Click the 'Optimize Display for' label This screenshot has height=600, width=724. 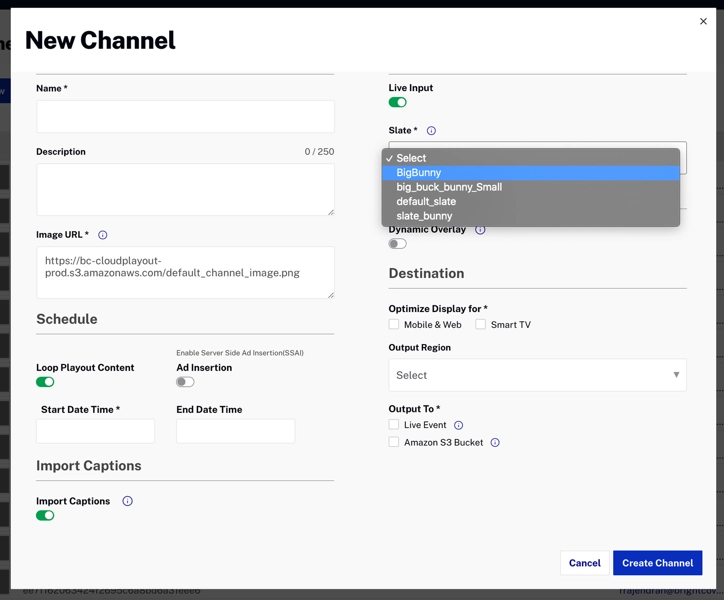[438, 309]
